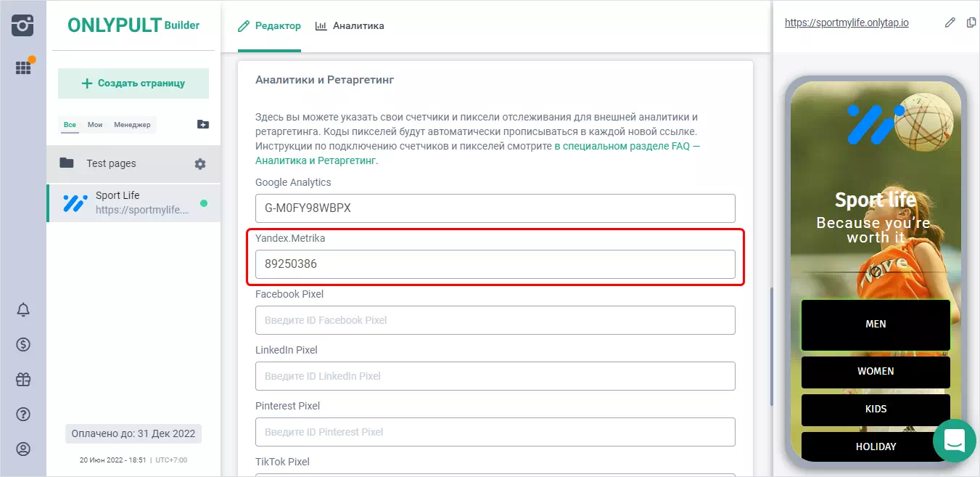Select the Менеджер filter tab

point(132,125)
